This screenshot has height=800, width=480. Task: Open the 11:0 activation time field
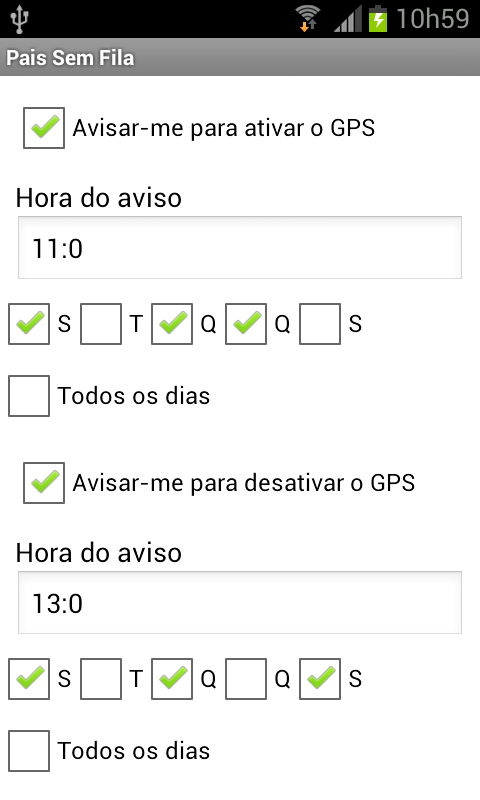(x=240, y=247)
